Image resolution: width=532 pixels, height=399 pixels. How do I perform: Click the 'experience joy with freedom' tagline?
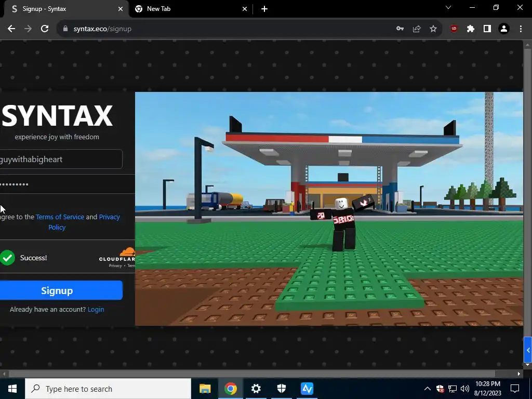click(x=57, y=137)
